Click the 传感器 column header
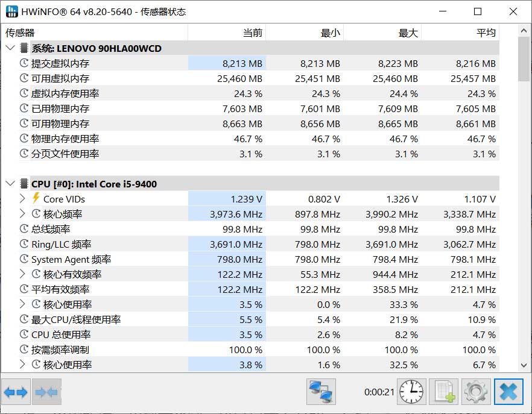 tap(95, 33)
